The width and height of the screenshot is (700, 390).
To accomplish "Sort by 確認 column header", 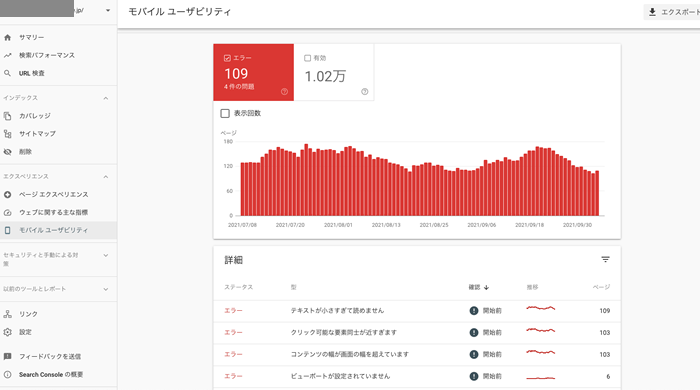I will click(x=479, y=287).
